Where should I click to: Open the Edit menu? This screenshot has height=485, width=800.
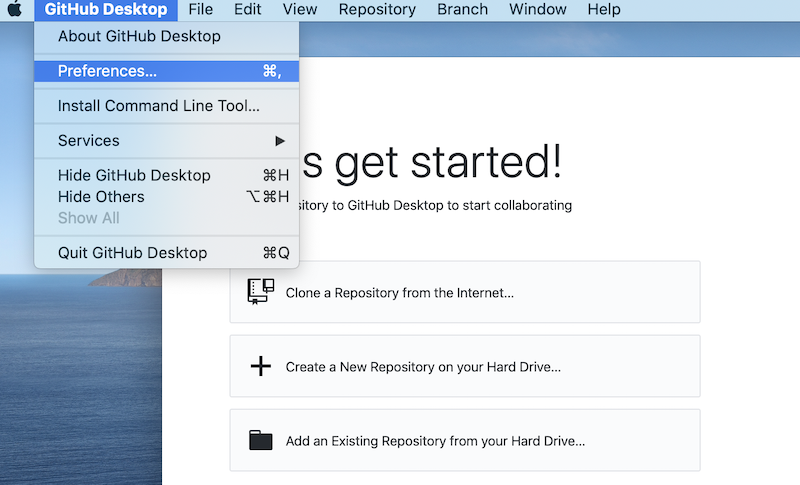click(248, 10)
